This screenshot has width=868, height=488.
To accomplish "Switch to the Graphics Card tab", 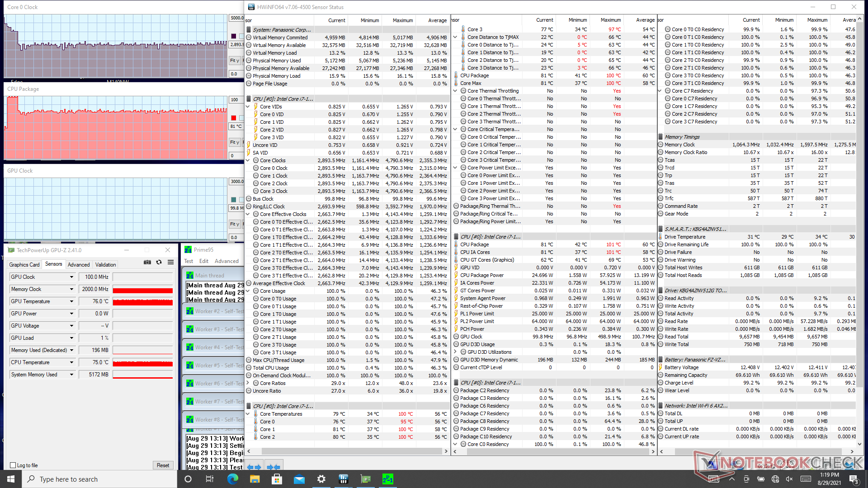I will point(24,264).
